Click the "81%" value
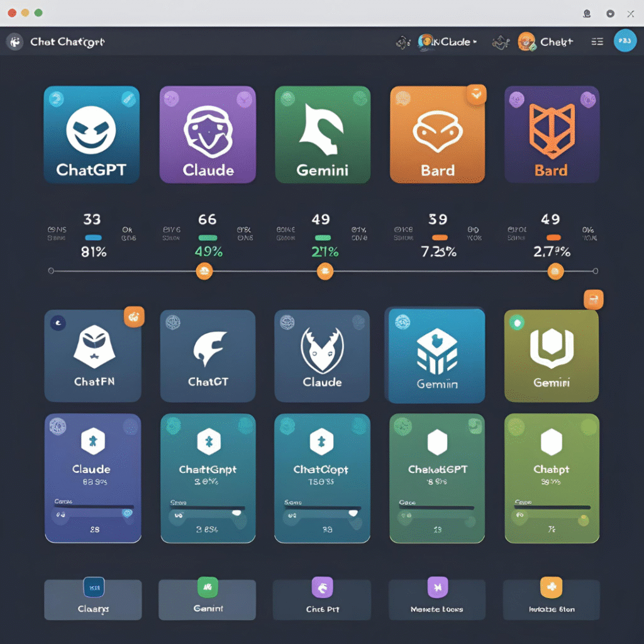Viewport: 644px width, 644px height. (94, 252)
